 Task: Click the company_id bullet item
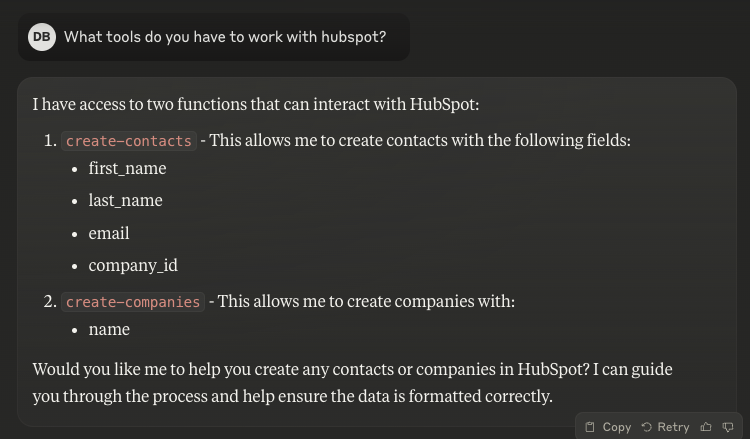click(133, 265)
